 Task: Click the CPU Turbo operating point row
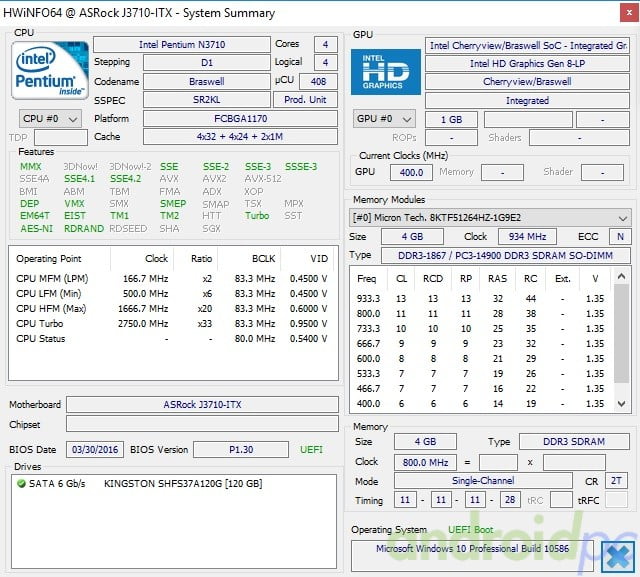coord(172,324)
